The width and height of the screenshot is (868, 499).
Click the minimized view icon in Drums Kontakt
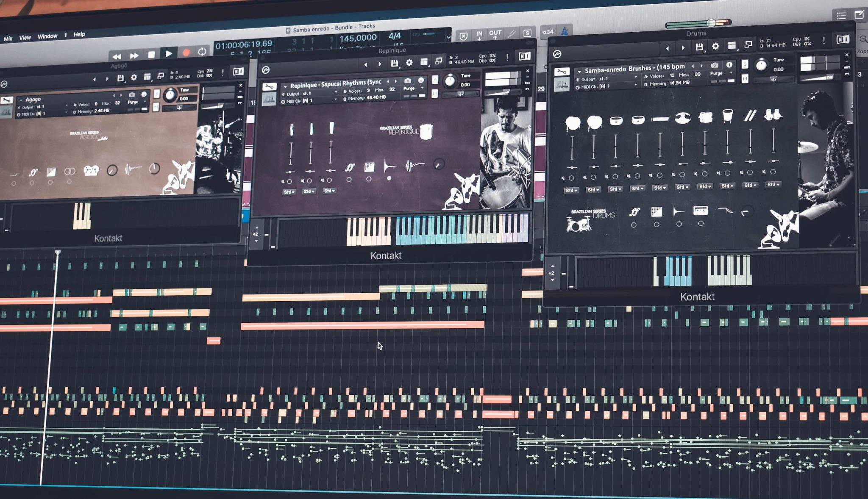(748, 44)
